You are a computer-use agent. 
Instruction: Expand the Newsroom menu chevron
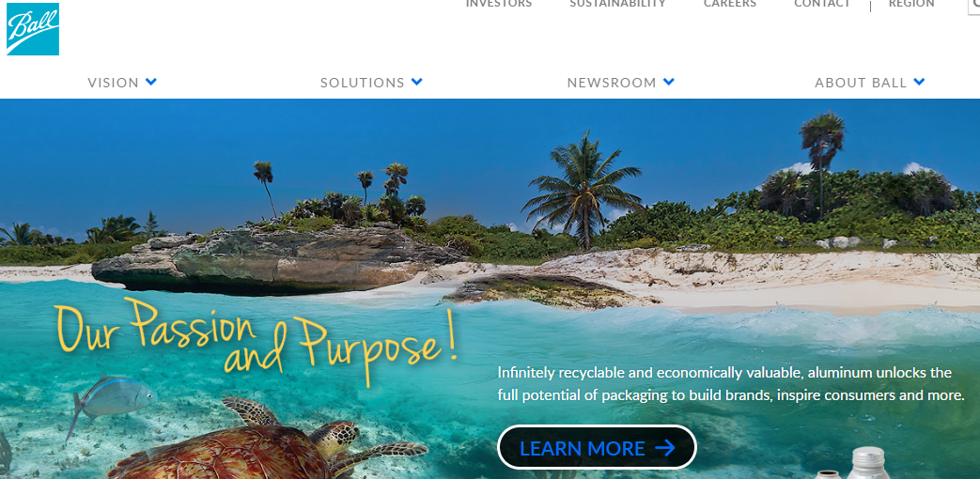(669, 82)
